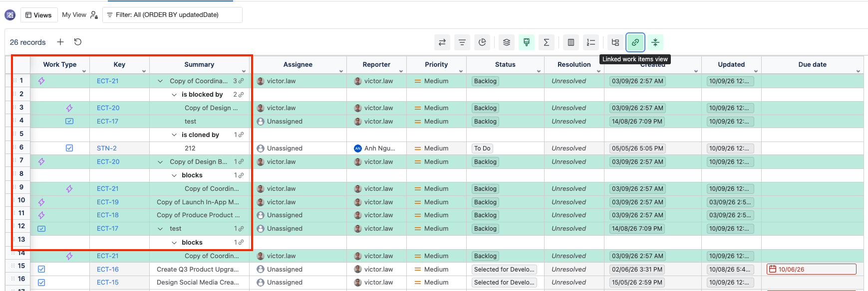The width and height of the screenshot is (868, 291).
Task: Open the ECT-21 key link in row 1
Action: click(108, 81)
